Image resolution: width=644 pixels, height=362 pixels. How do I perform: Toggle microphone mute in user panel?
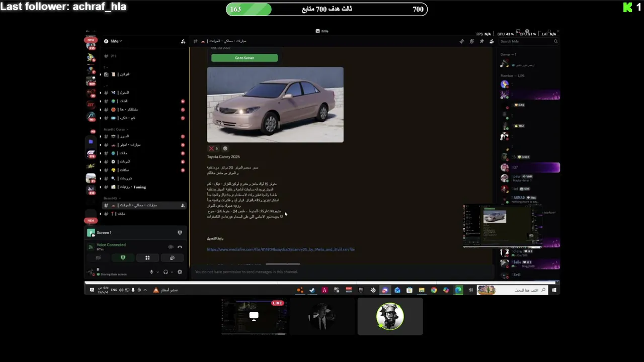pyautogui.click(x=151, y=272)
